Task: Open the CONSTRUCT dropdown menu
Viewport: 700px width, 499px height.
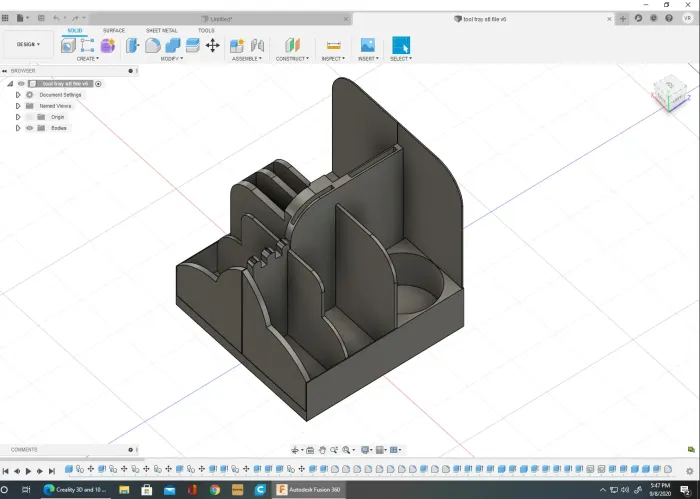Action: coord(292,58)
